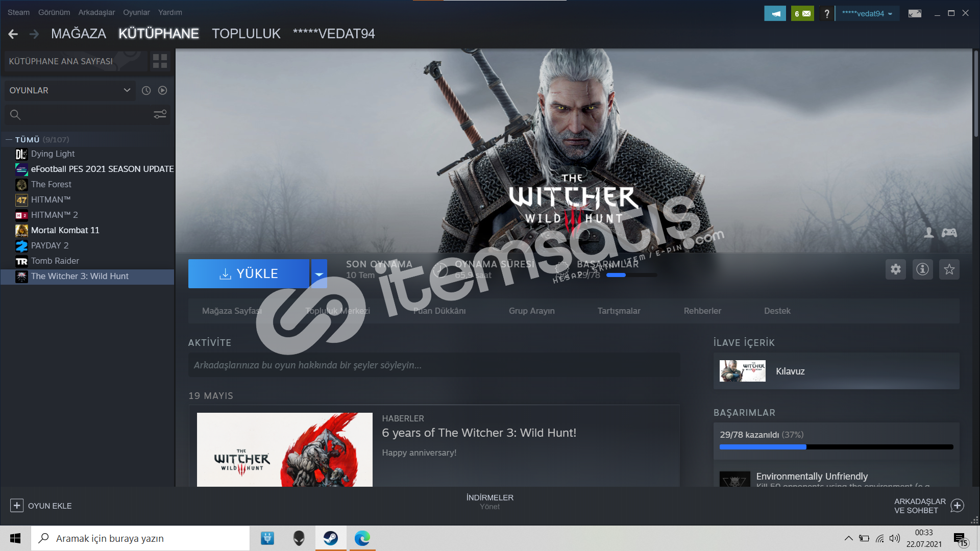980x551 pixels.
Task: Open the 6 unread messages inbox
Action: 802,14
